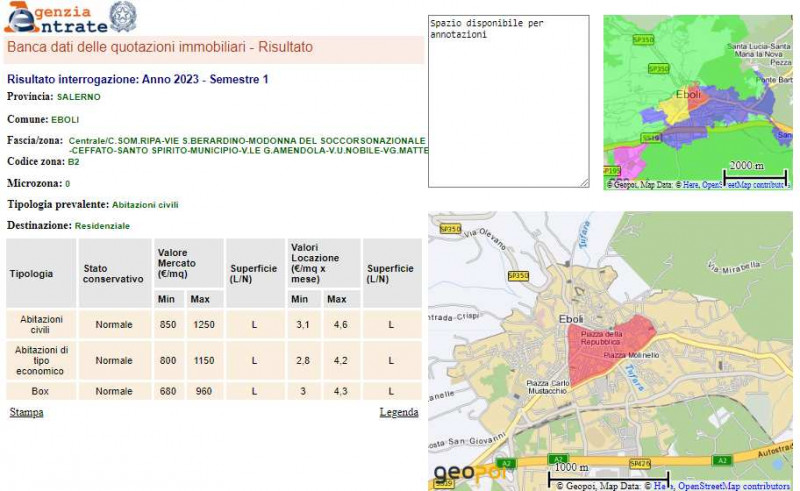Click the Abitazioni civili row label
This screenshot has height=491, width=800.
pos(41,324)
